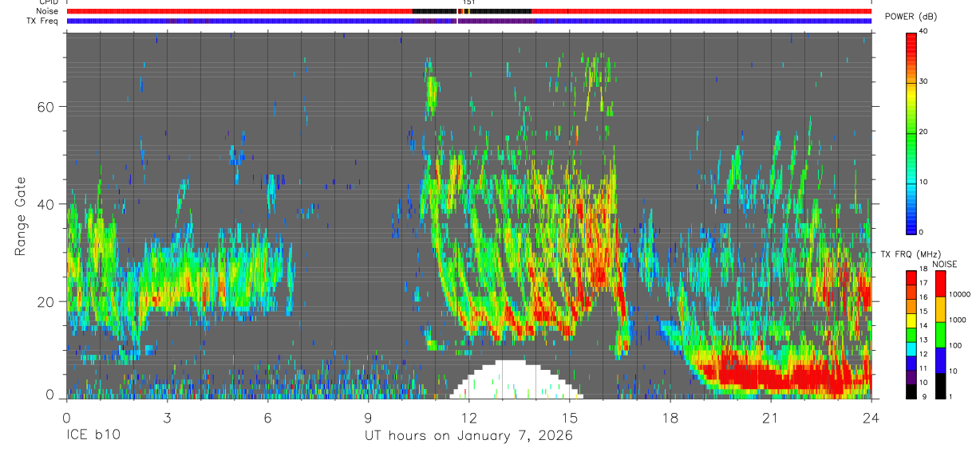Image resolution: width=980 pixels, height=452 pixels.
Task: Click the 21 tick on the UT hours axis
Action: 771,418
